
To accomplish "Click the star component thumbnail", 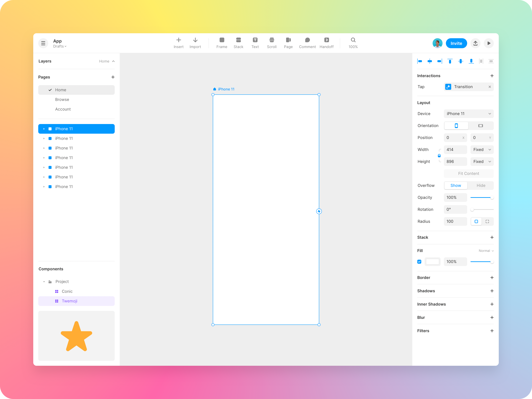I will (76, 336).
